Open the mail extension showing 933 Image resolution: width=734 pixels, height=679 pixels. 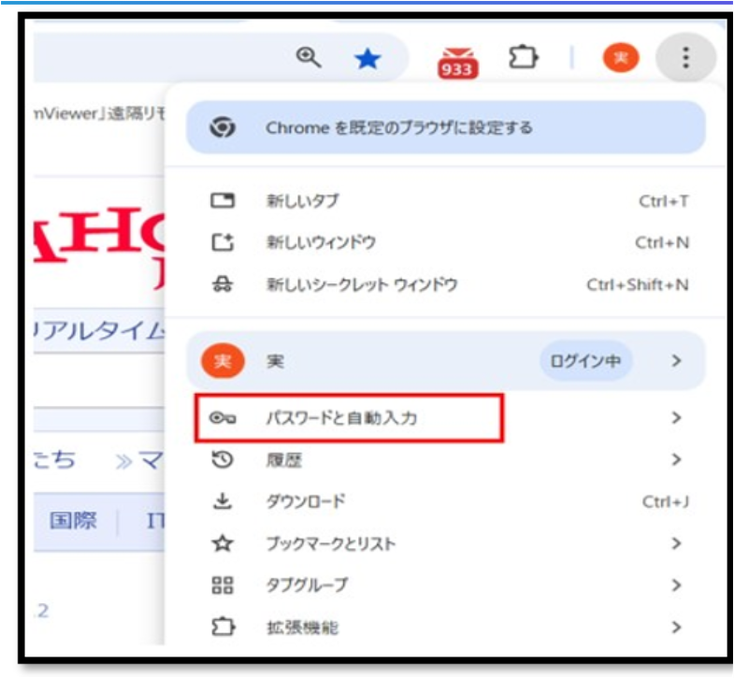click(457, 62)
